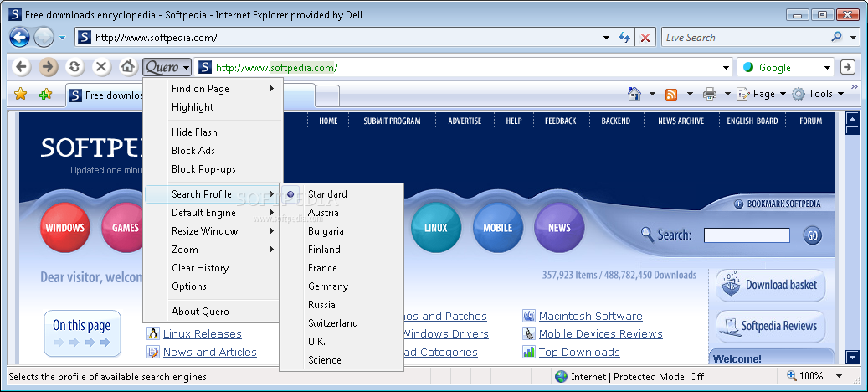Viewport: 868px width, 392px height.
Task: Open About Quero menu entry
Action: point(213,311)
